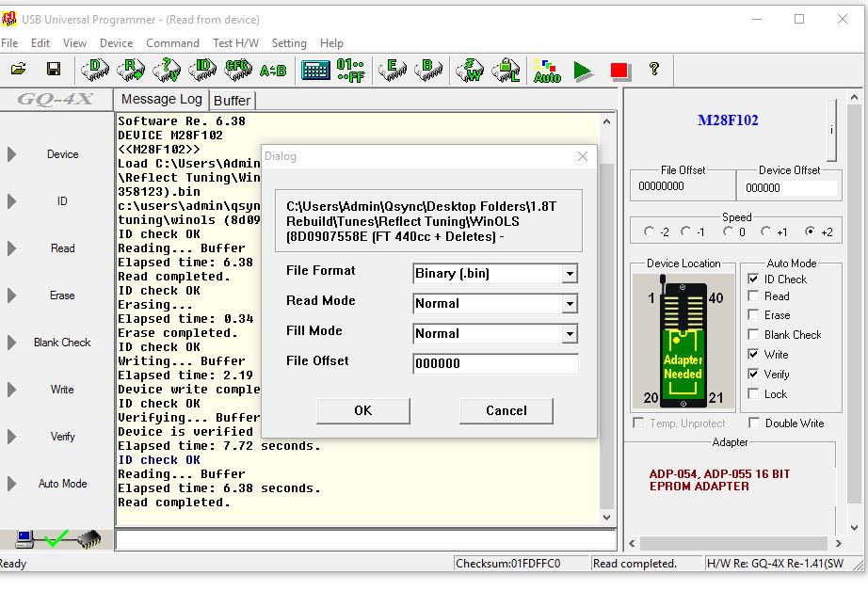Image resolution: width=868 pixels, height=591 pixels.
Task: Click the chip ID toolbar icon
Action: click(201, 70)
